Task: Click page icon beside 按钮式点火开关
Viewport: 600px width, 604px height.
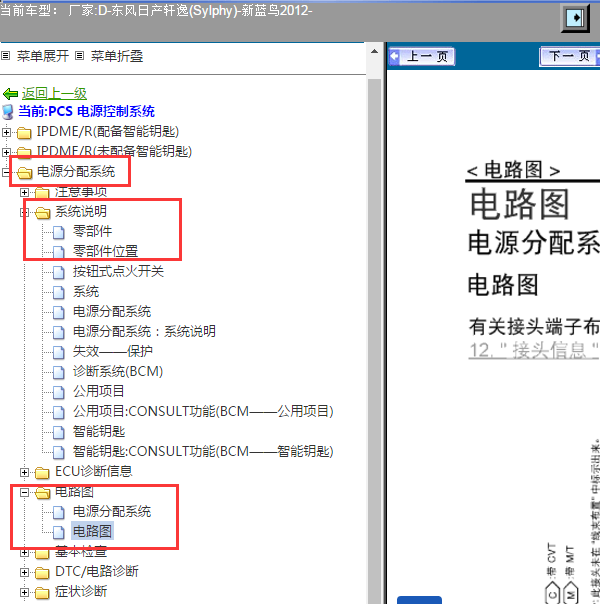Action: [x=59, y=272]
